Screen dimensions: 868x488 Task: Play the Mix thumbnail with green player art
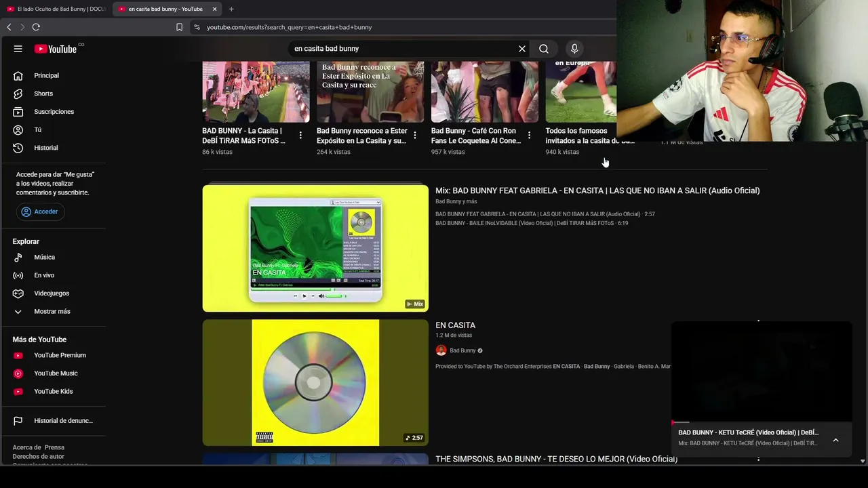point(315,248)
